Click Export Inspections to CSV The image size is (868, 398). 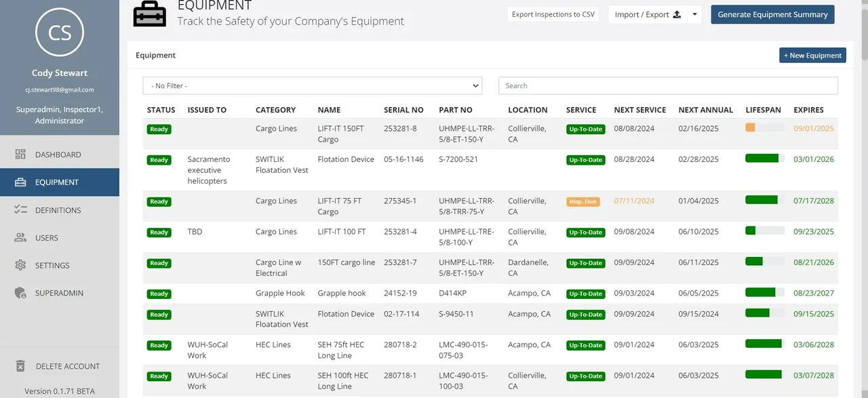(553, 14)
